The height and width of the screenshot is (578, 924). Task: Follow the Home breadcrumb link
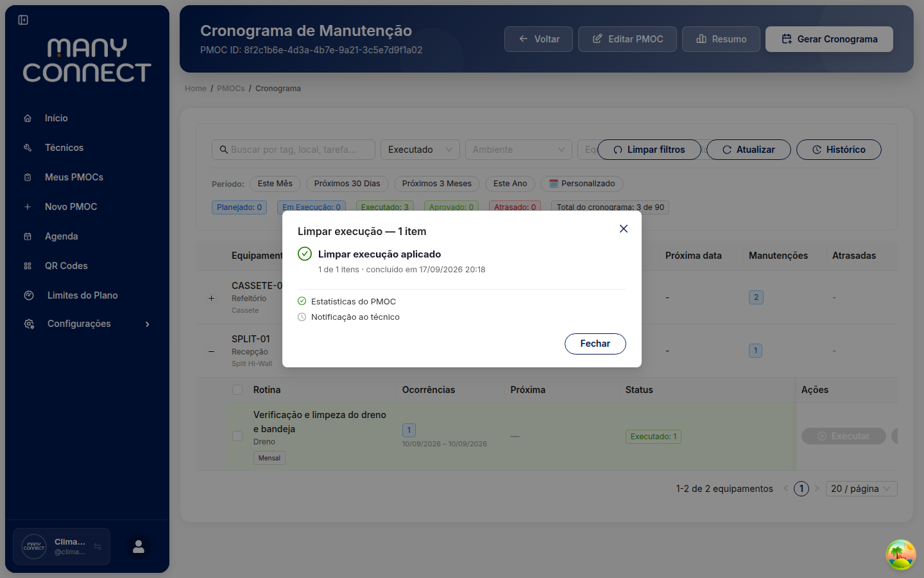(x=196, y=89)
